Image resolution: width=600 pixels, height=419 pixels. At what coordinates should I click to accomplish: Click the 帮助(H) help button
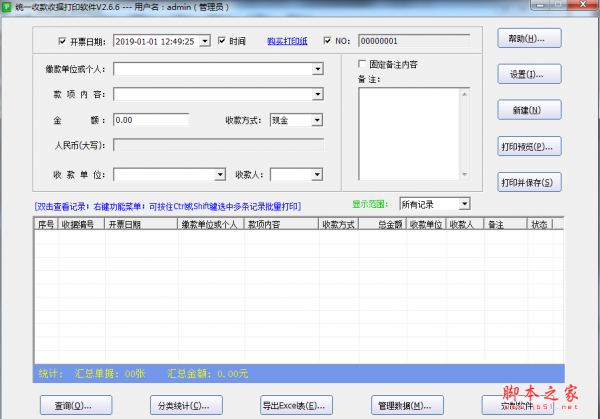tap(528, 39)
